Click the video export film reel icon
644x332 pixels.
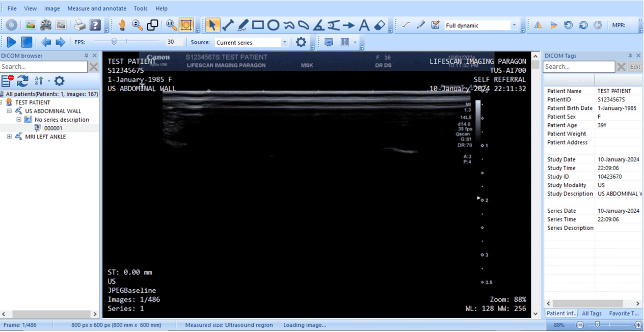[46, 25]
